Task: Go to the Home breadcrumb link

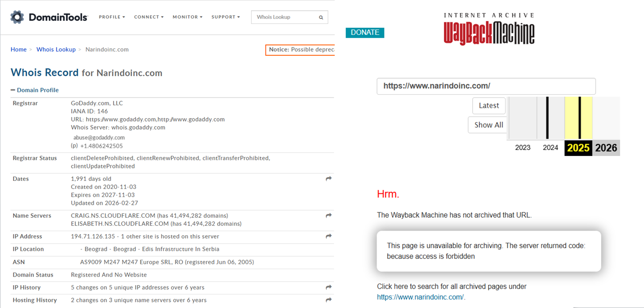Action: 18,49
